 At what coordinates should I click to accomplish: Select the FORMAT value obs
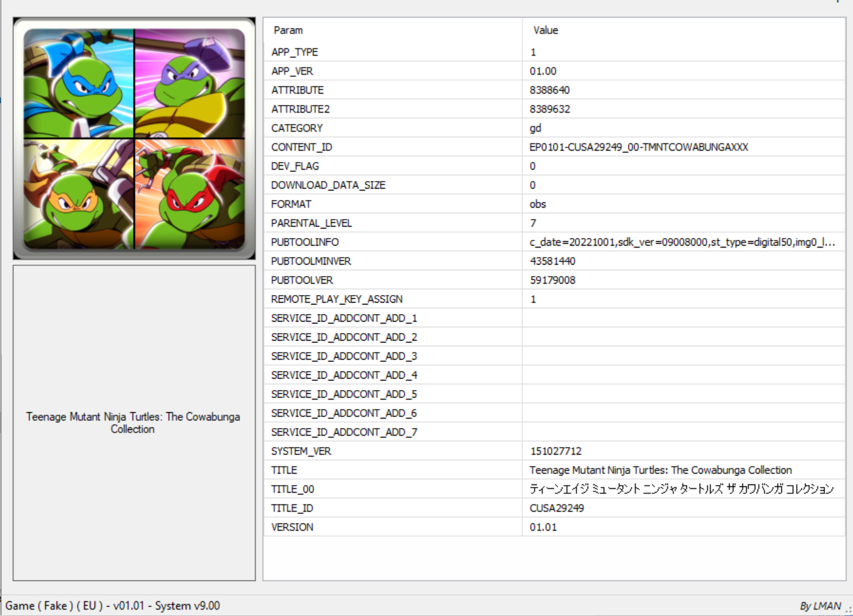coord(538,204)
